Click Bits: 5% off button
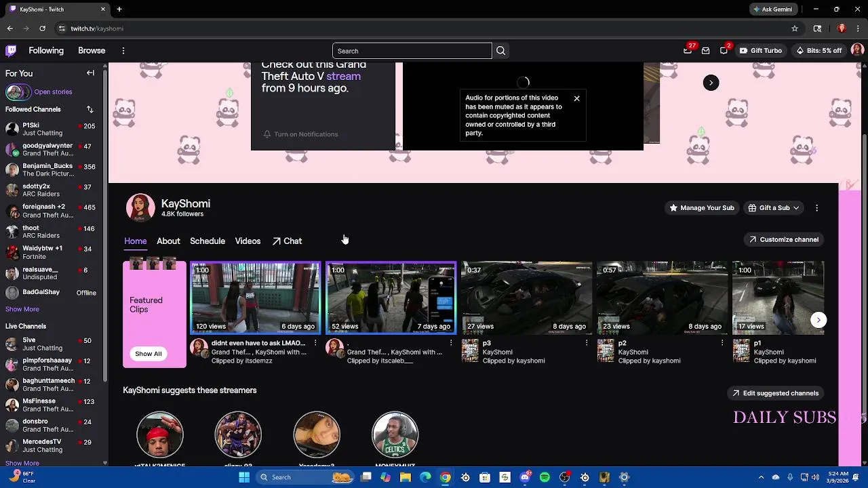Screen dimensions: 868x488 pyautogui.click(x=818, y=50)
